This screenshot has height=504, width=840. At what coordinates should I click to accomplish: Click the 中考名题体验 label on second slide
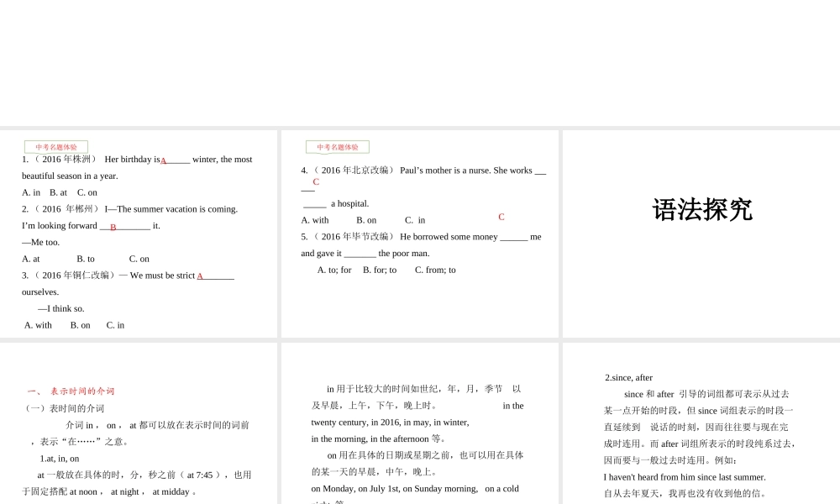coord(338,147)
